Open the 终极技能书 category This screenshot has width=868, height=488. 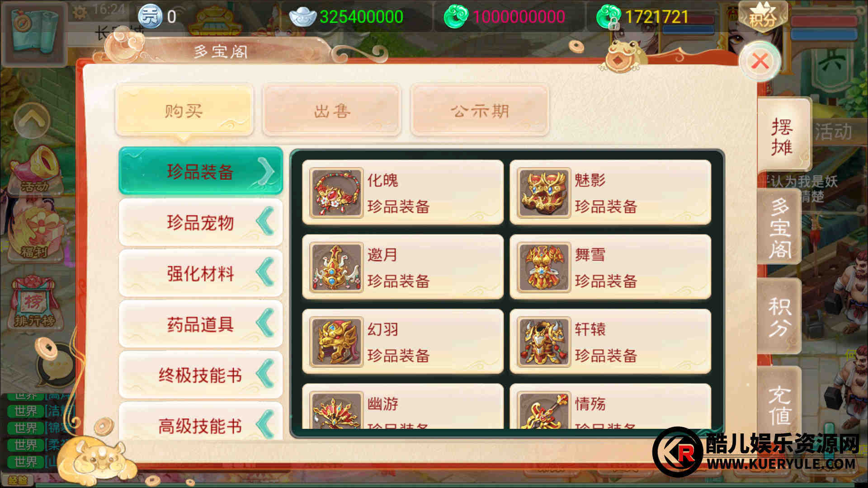[201, 375]
